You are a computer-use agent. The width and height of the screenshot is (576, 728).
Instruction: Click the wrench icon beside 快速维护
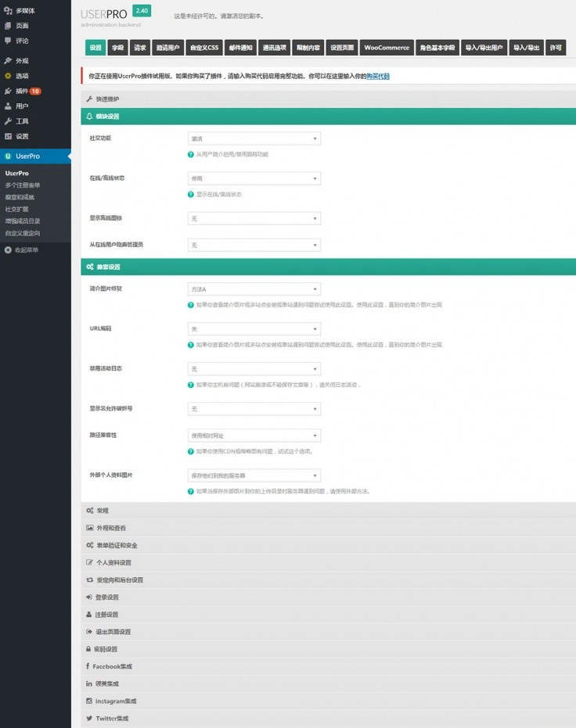tap(89, 99)
